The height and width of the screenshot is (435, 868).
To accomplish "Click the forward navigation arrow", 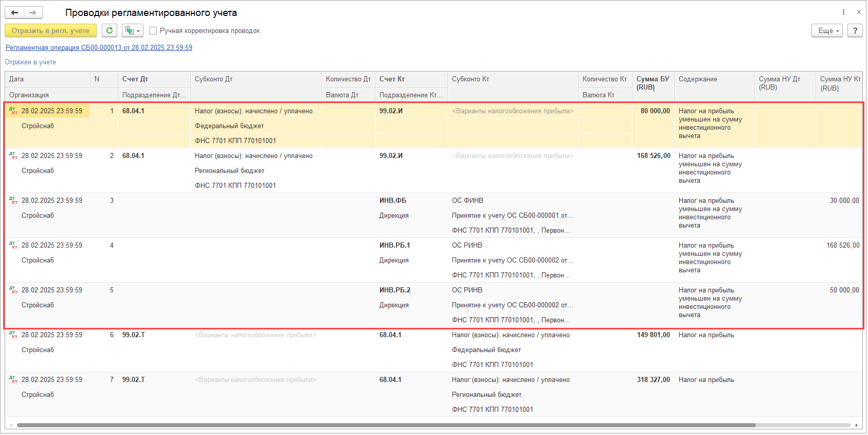I will pos(33,13).
